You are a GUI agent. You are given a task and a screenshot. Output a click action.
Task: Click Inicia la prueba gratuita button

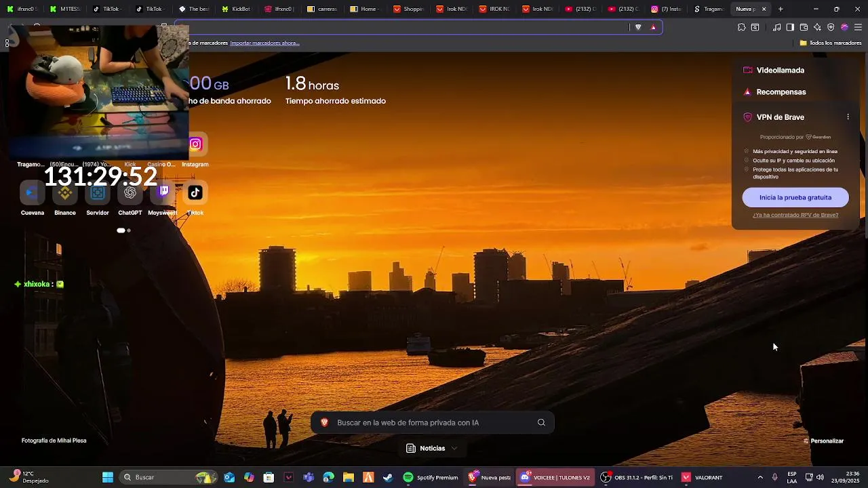(x=795, y=197)
